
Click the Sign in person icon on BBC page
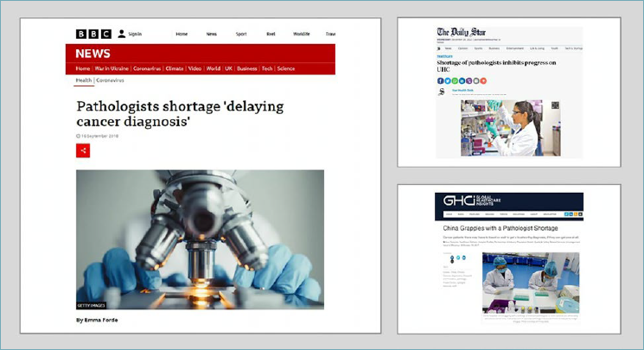tap(122, 34)
